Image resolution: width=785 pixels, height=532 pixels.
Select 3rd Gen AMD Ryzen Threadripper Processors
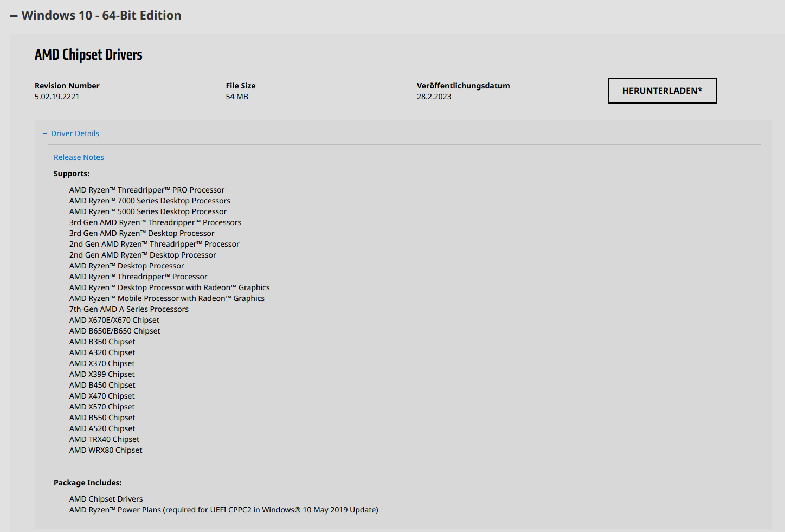[155, 222]
